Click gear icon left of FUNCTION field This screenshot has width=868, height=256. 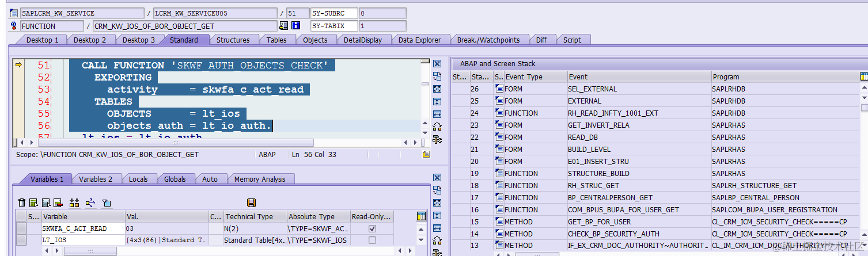14,26
